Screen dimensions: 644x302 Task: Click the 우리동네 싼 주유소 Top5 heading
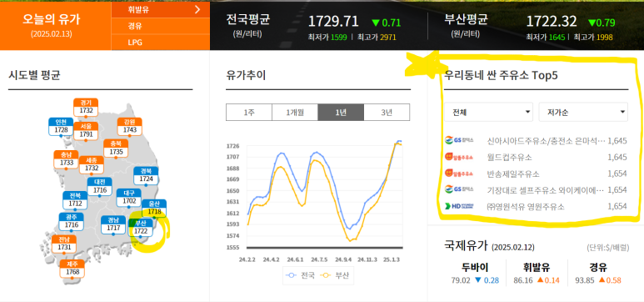[501, 76]
